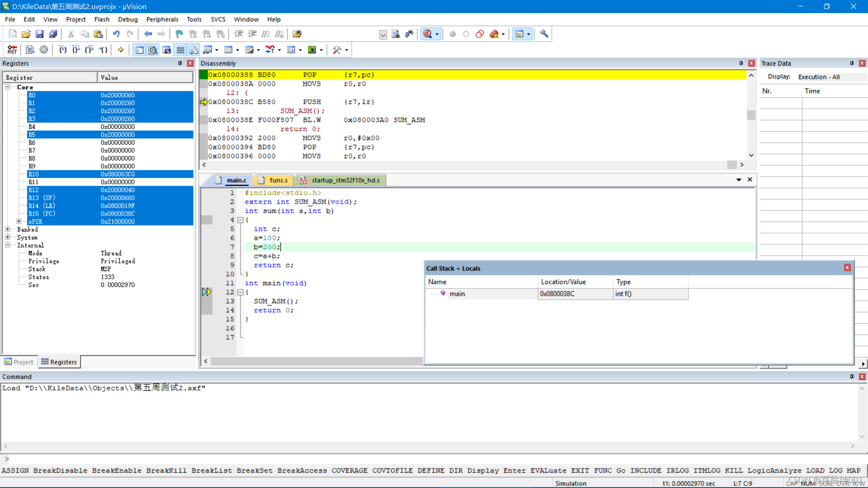
Task: Switch to the func.s editor tab
Action: [274, 180]
